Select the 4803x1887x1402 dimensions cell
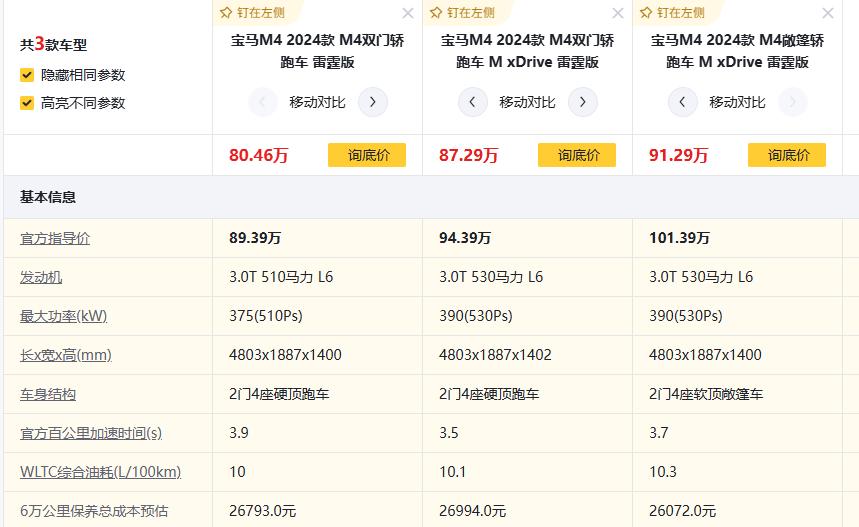Image resolution: width=859 pixels, height=527 pixels. tap(527, 355)
